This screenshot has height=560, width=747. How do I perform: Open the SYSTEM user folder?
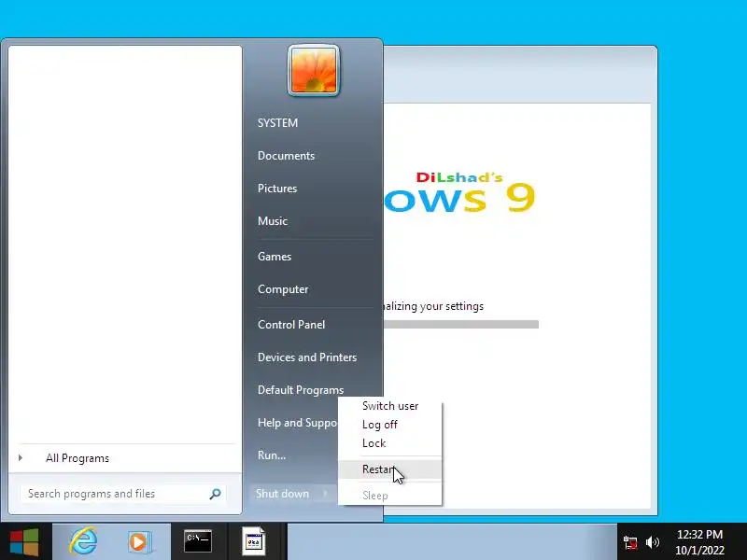tap(277, 123)
